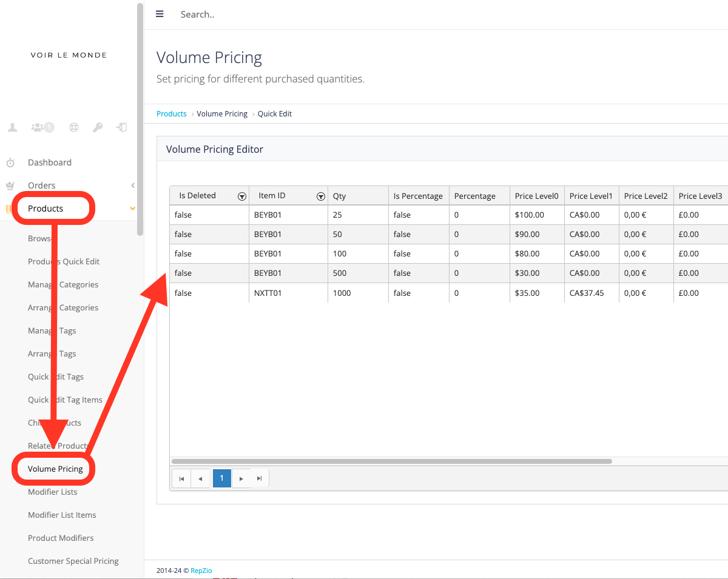Click the Volume Pricing breadcrumb

[x=222, y=113]
